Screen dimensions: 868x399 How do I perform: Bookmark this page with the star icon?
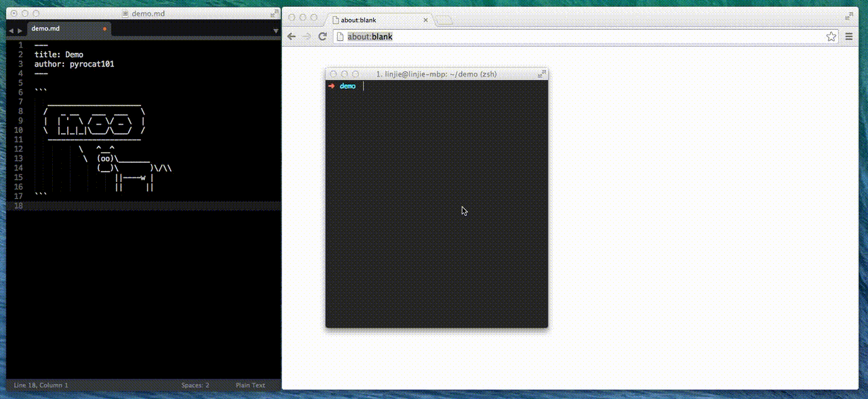click(831, 37)
